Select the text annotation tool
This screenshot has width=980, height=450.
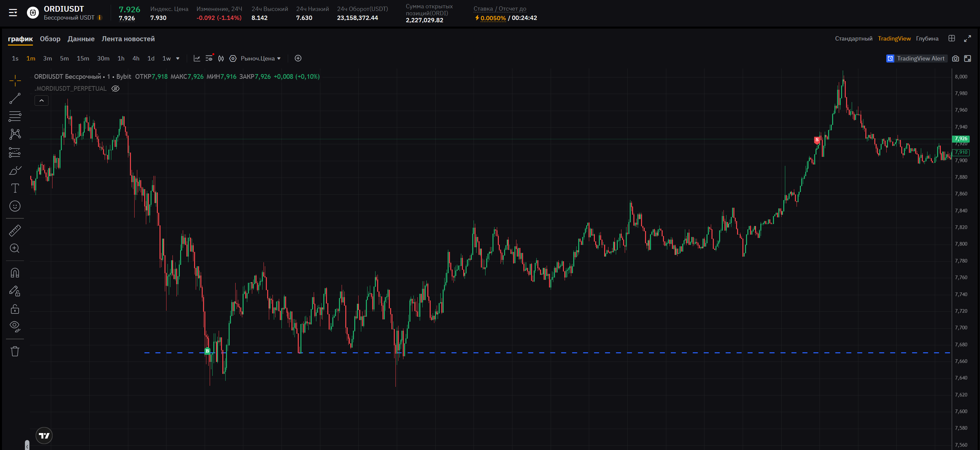point(15,188)
